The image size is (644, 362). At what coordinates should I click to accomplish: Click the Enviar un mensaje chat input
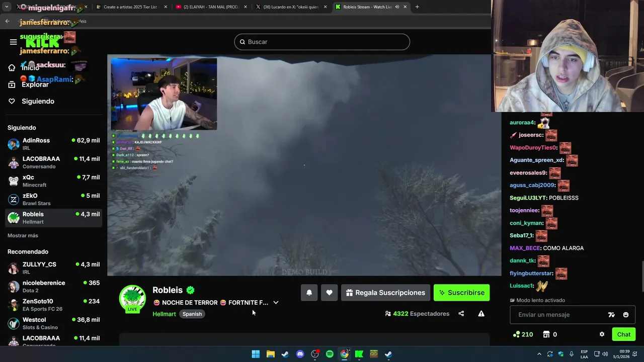[558, 315]
